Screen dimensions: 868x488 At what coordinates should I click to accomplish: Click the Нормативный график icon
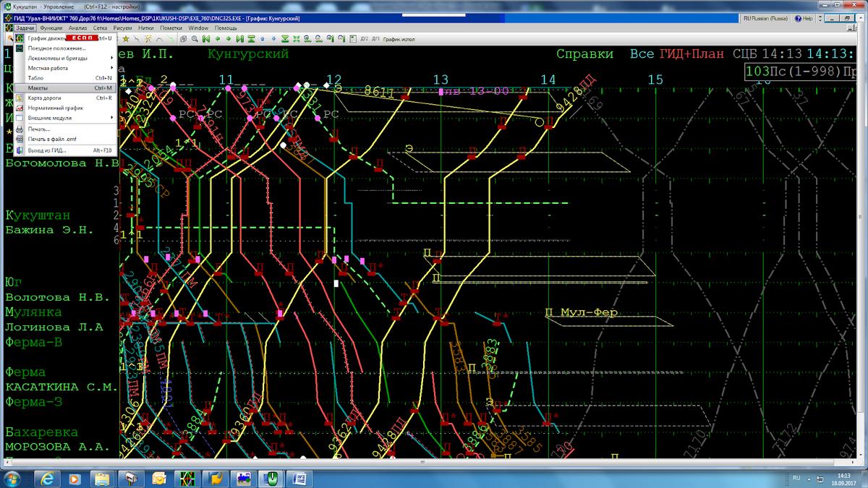20,108
